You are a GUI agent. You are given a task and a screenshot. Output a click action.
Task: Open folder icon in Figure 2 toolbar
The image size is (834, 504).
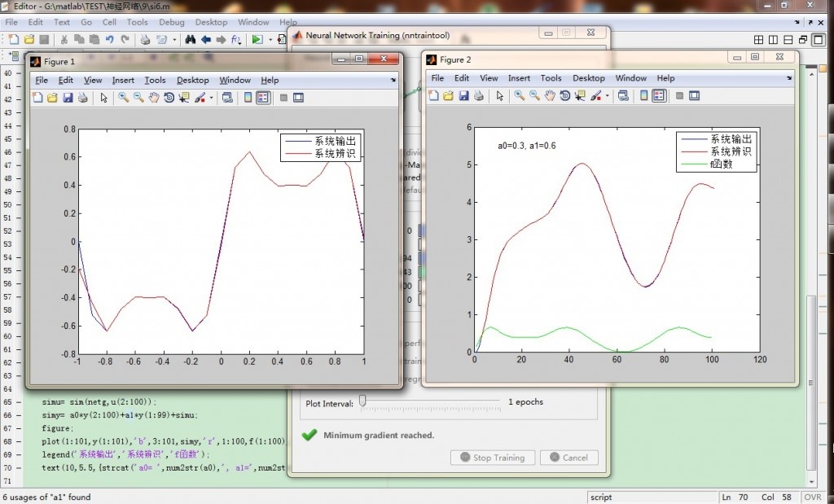click(449, 96)
